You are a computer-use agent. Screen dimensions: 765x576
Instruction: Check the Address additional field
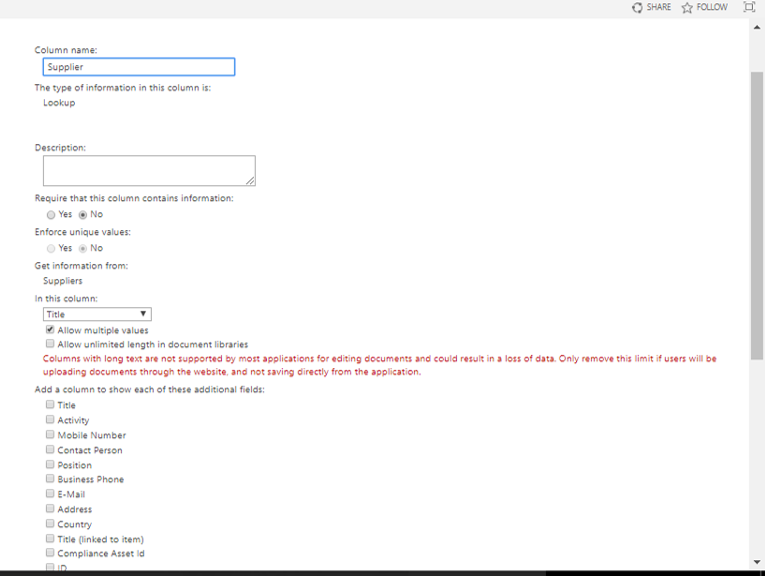pos(50,508)
